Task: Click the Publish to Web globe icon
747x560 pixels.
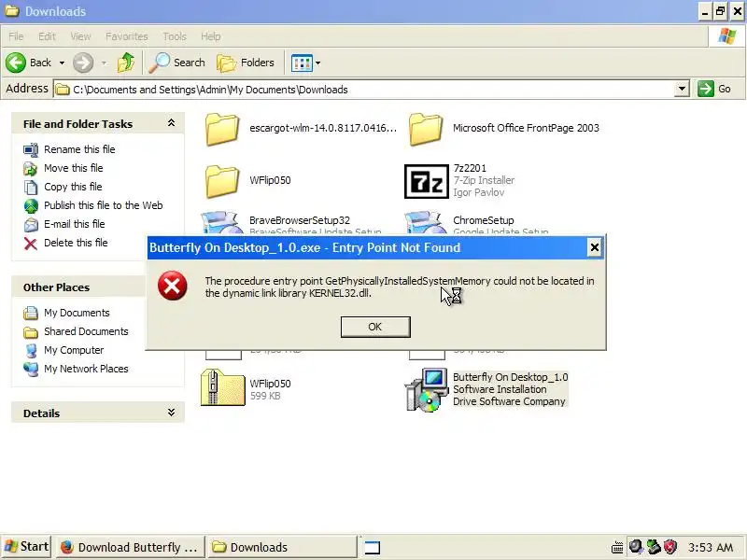Action: [x=31, y=205]
